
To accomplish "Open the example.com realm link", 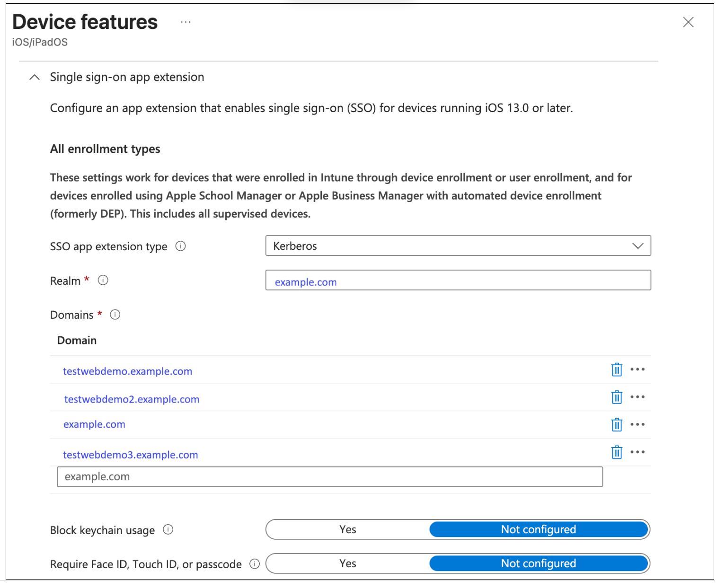I will [305, 281].
